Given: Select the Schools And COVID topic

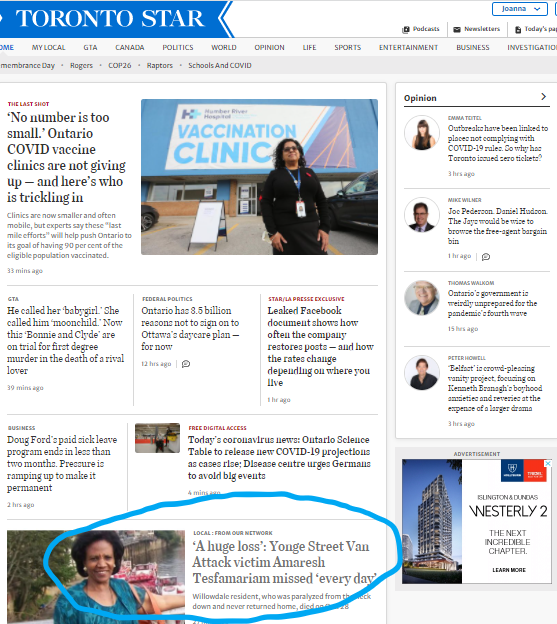Looking at the screenshot, I should 220,65.
